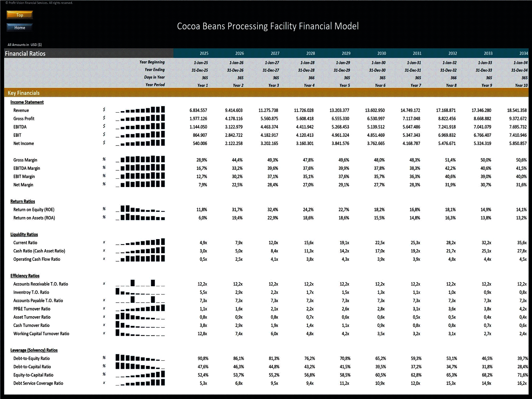The width and height of the screenshot is (532, 399).
Task: Select the Financial Ratios header
Action: (x=25, y=54)
